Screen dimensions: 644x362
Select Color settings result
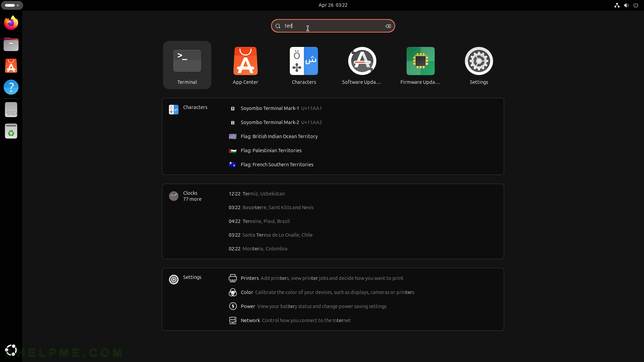[364, 292]
